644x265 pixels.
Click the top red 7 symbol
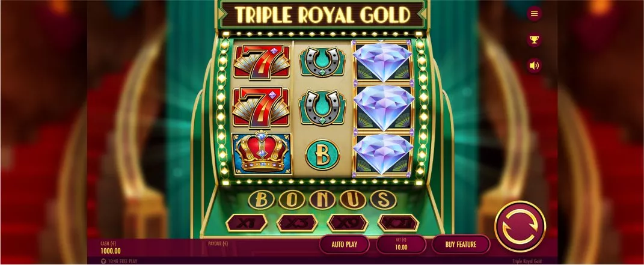(x=262, y=61)
